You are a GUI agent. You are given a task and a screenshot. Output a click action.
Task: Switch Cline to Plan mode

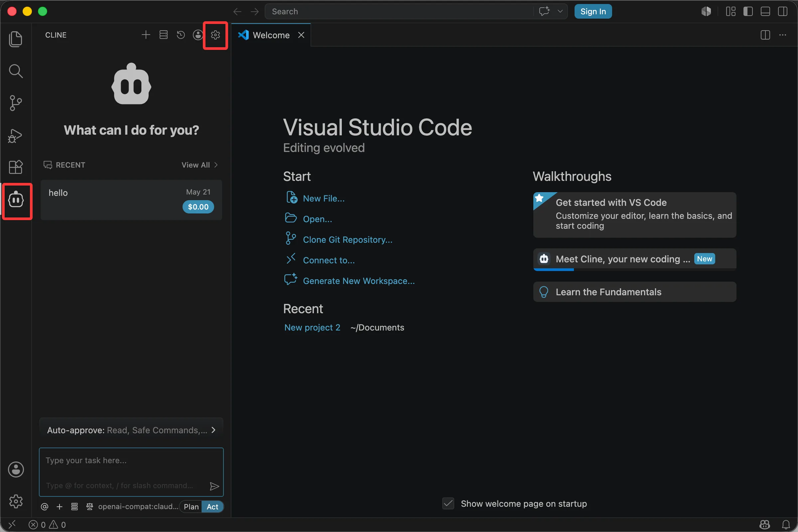[x=191, y=506]
